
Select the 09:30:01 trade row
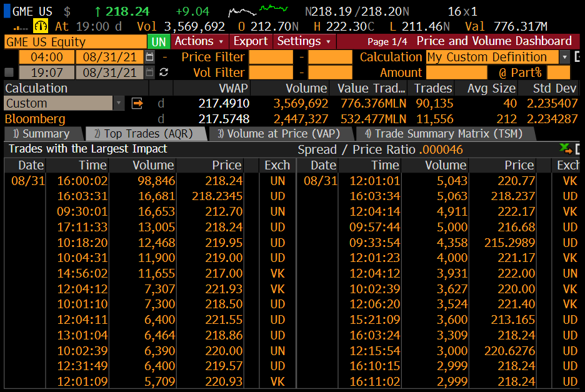pyautogui.click(x=150, y=211)
